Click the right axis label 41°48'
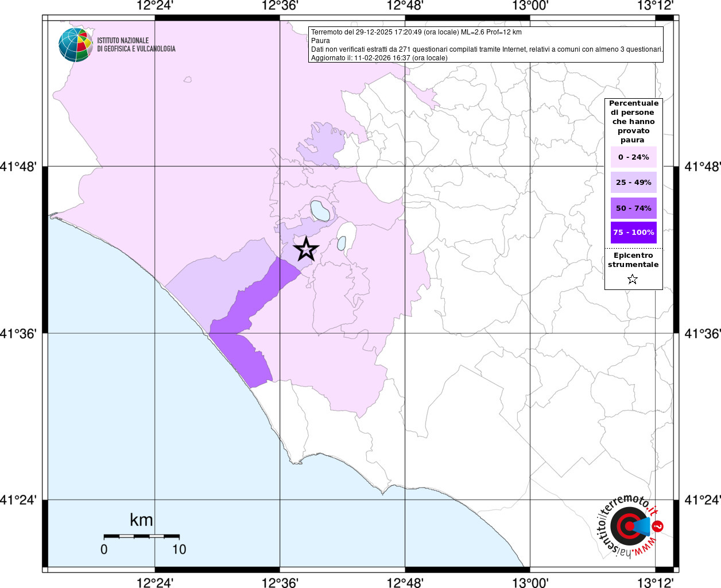721x588 pixels. tap(703, 167)
